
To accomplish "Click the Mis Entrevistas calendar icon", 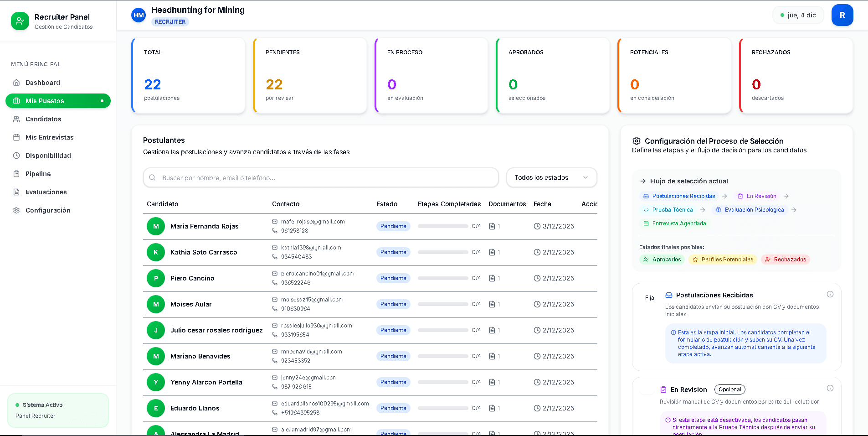I will tap(16, 137).
